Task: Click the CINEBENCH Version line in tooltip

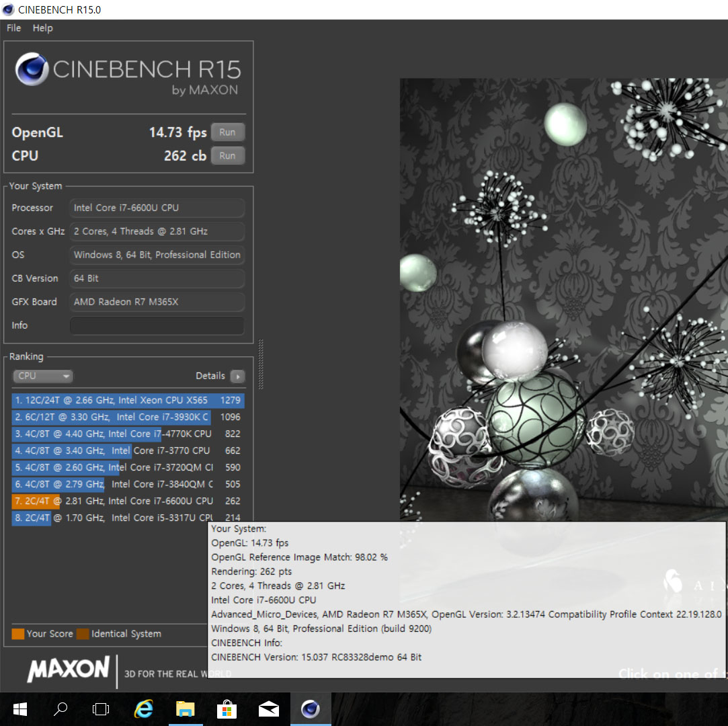Action: coord(316,657)
